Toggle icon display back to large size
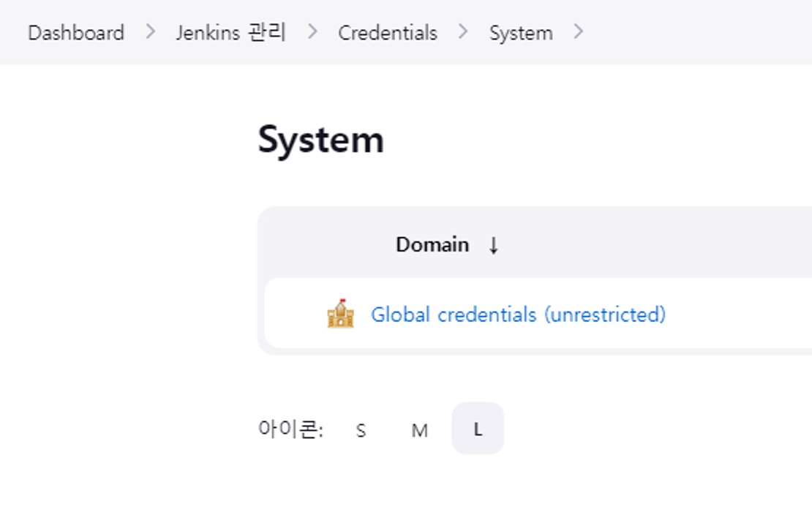The height and width of the screenshot is (523, 812). [x=477, y=429]
